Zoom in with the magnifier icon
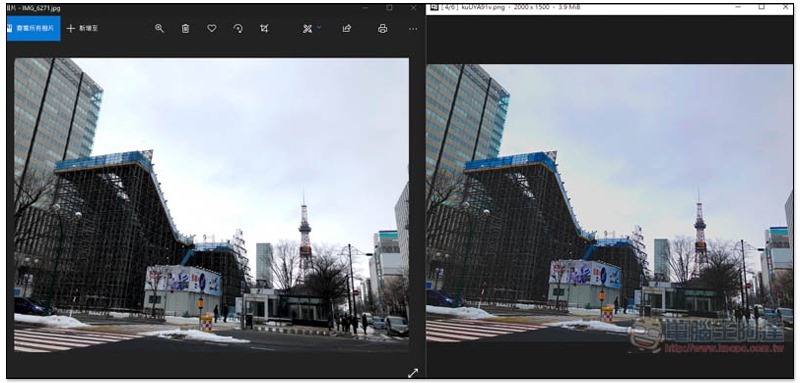The height and width of the screenshot is (383, 800). pyautogui.click(x=160, y=29)
